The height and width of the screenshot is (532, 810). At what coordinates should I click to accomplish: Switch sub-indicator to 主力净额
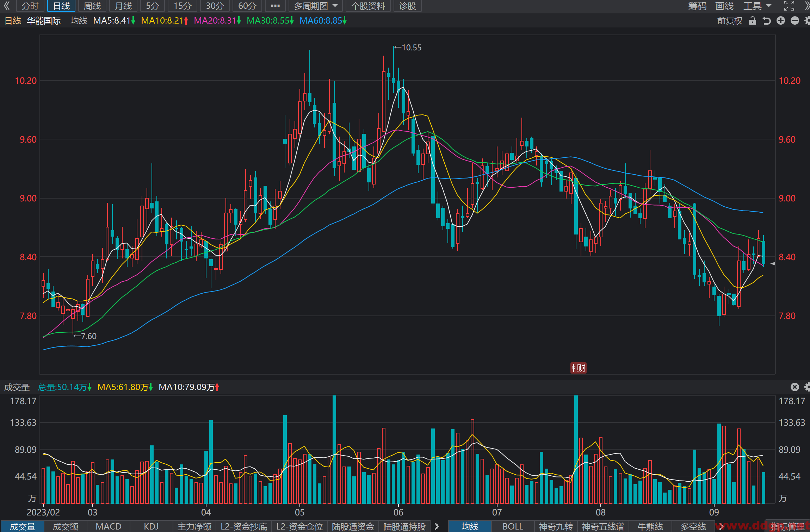pyautogui.click(x=194, y=526)
